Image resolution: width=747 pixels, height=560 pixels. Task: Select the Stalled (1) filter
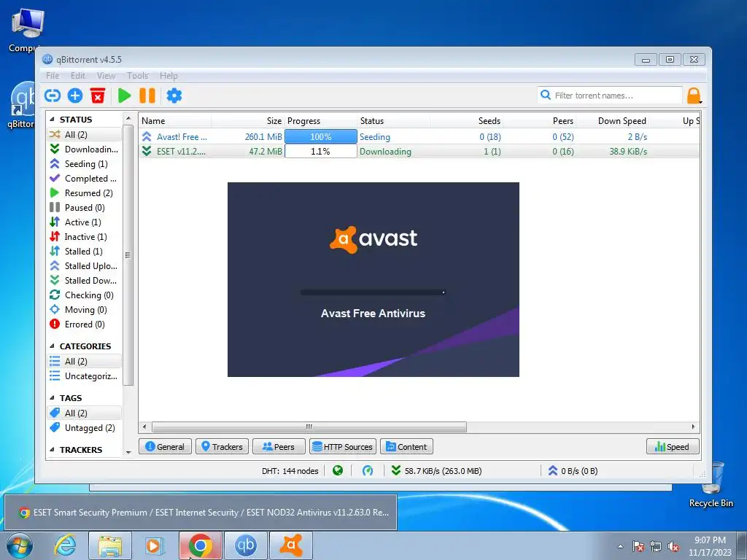(85, 252)
